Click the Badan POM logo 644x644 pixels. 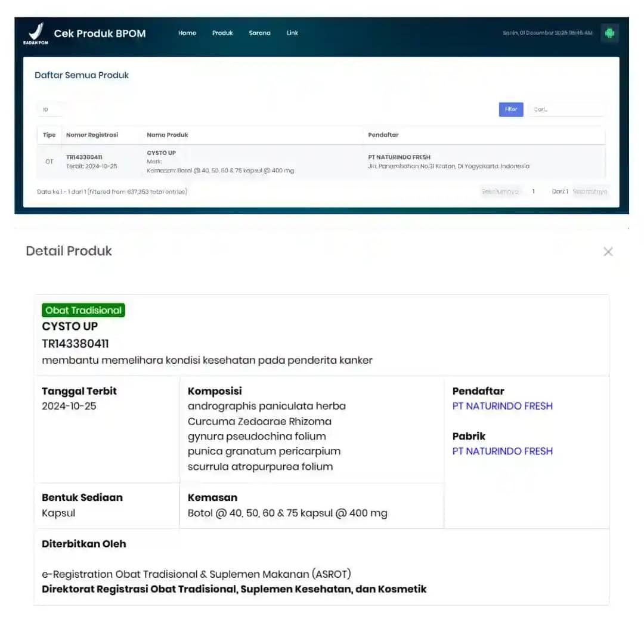point(35,33)
